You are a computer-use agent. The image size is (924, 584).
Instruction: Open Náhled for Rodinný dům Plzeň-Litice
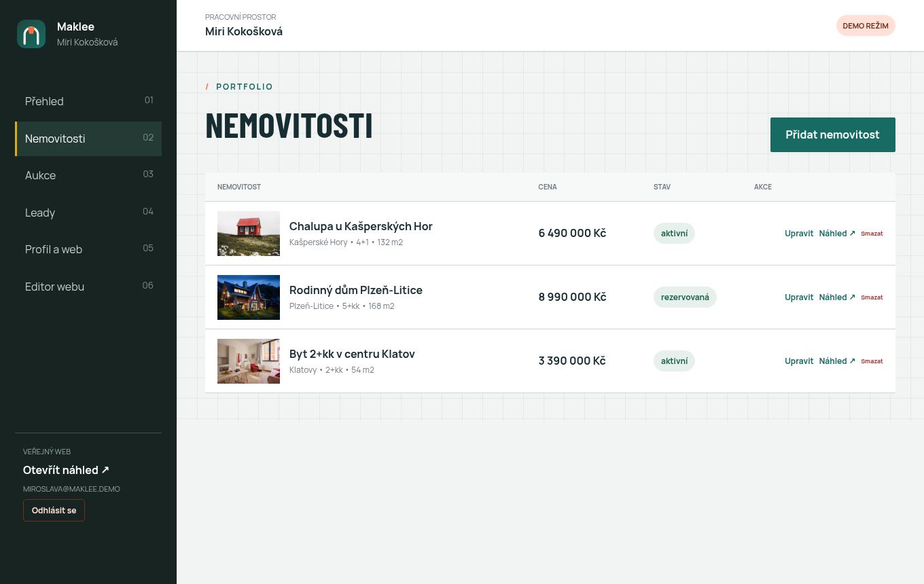click(x=837, y=297)
